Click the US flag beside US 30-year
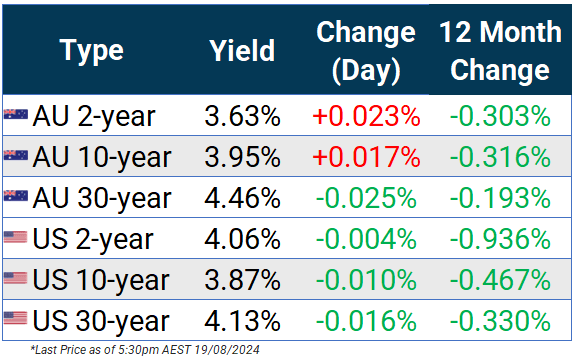The height and width of the screenshot is (362, 573). [16, 318]
